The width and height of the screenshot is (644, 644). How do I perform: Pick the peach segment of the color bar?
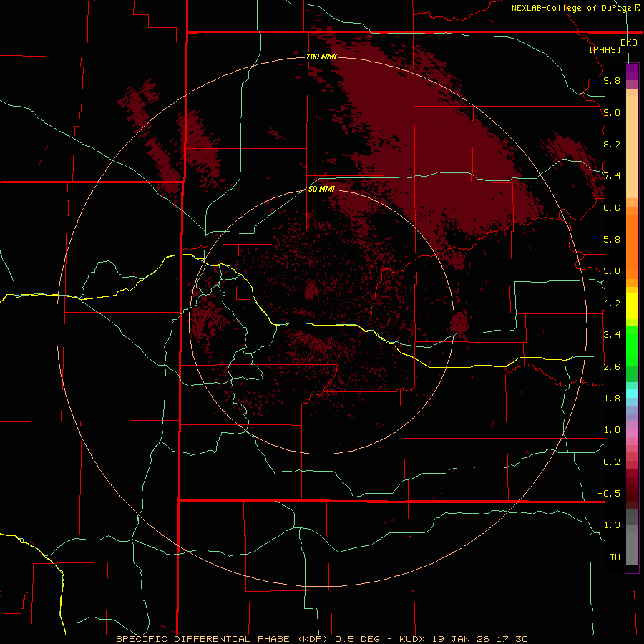click(632, 146)
